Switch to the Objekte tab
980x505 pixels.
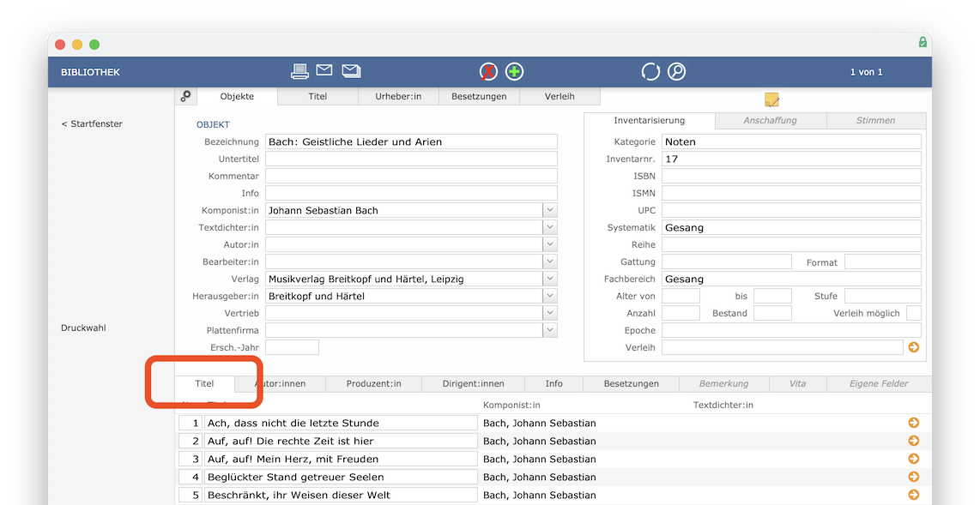237,96
